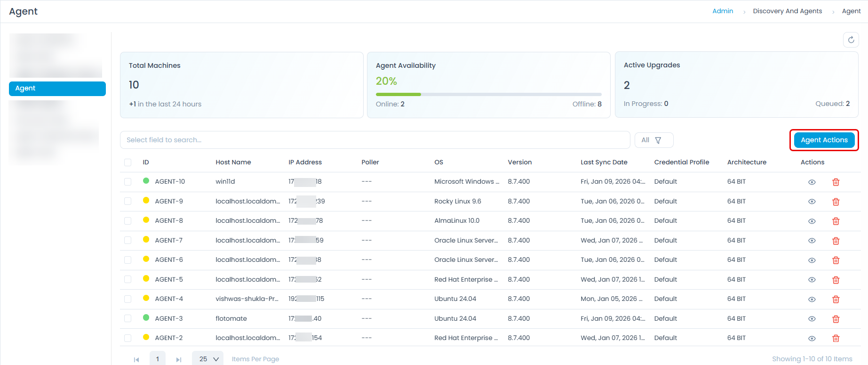Open eye icon for AGENT-4 row
The height and width of the screenshot is (365, 868).
pos(812,300)
